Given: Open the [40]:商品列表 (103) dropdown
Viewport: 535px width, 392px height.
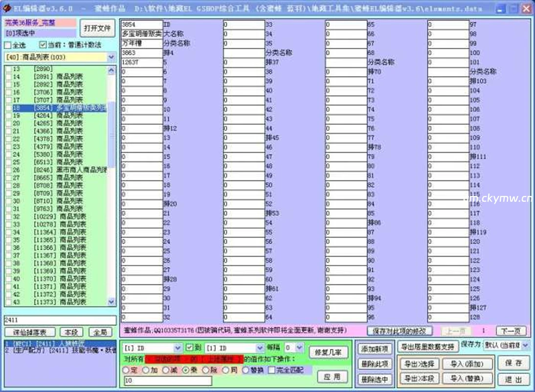Looking at the screenshot, I should click(x=111, y=57).
